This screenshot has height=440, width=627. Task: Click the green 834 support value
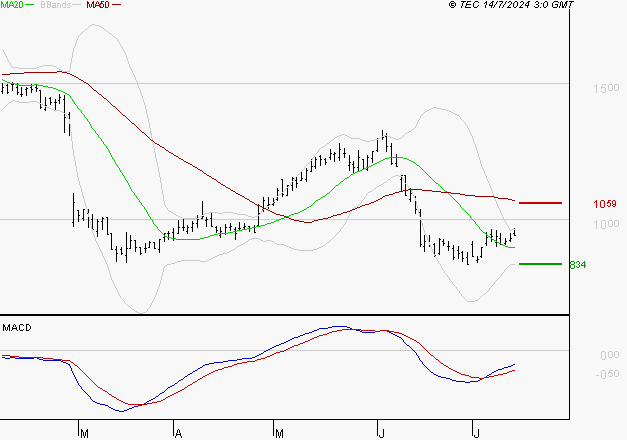click(x=577, y=265)
